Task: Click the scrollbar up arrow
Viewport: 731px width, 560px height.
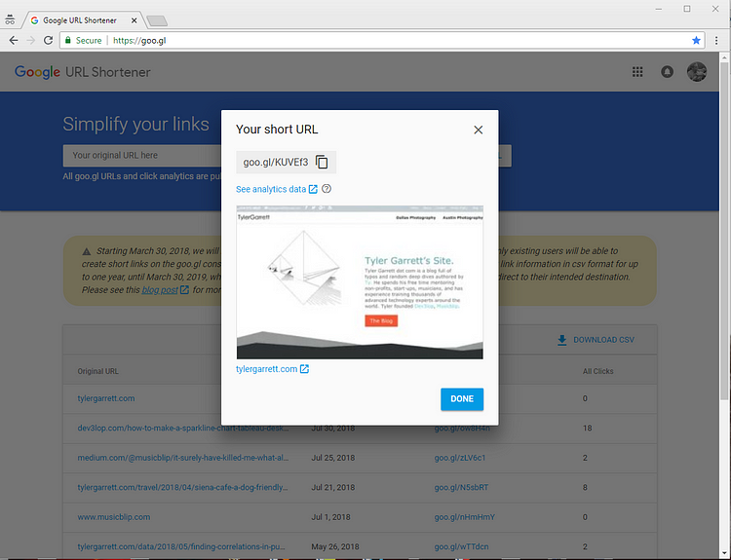Action: pos(725,56)
